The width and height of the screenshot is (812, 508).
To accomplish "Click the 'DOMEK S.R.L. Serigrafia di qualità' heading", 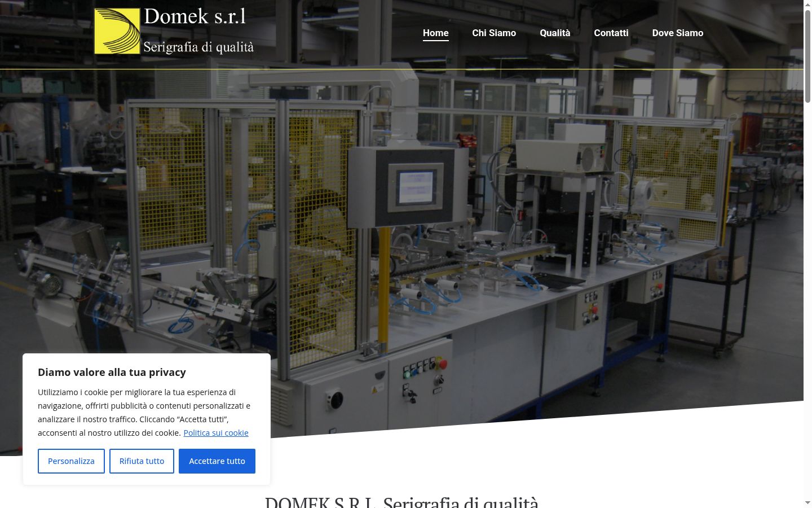I will click(401, 501).
